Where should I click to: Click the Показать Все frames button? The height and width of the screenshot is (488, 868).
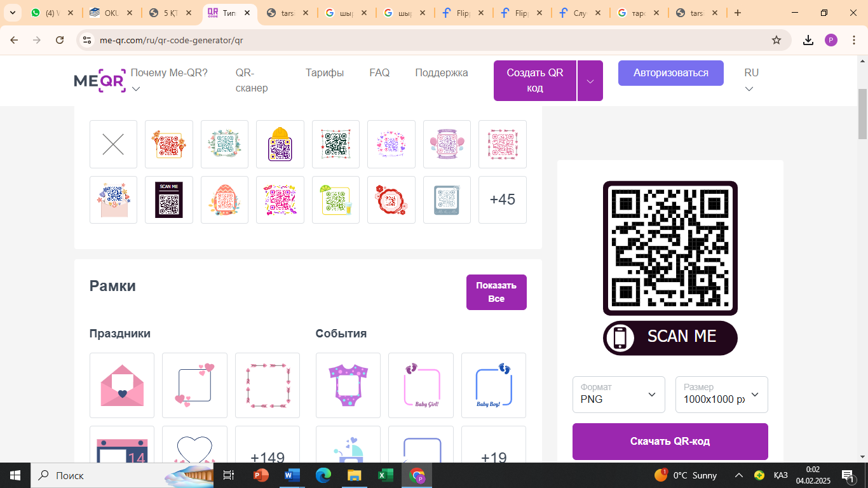[496, 292]
